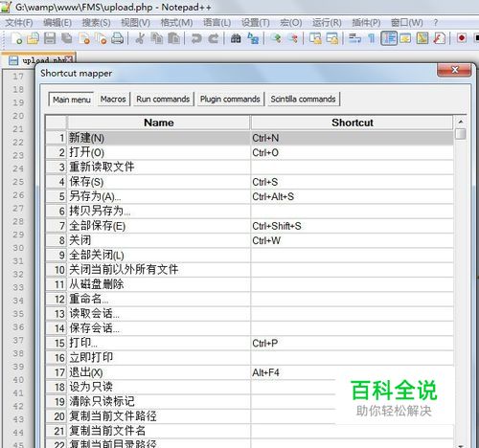Click the Copy toolbar icon

pyautogui.click(x=157, y=38)
